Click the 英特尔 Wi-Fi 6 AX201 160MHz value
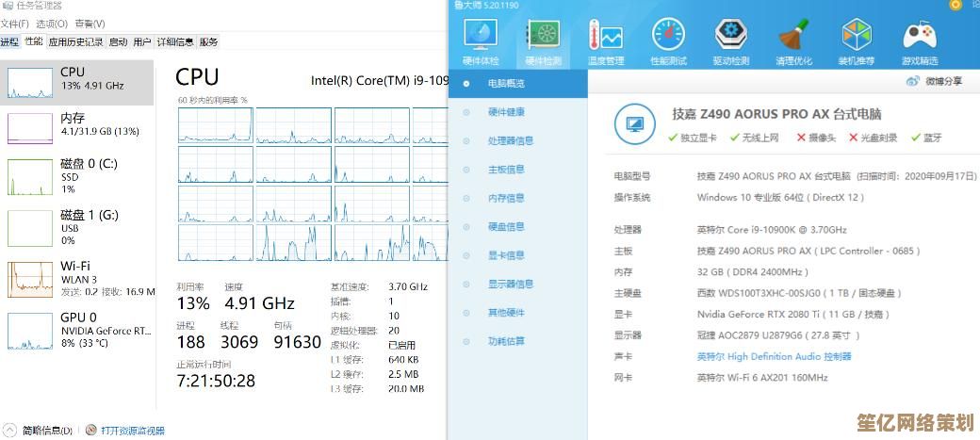 762,378
